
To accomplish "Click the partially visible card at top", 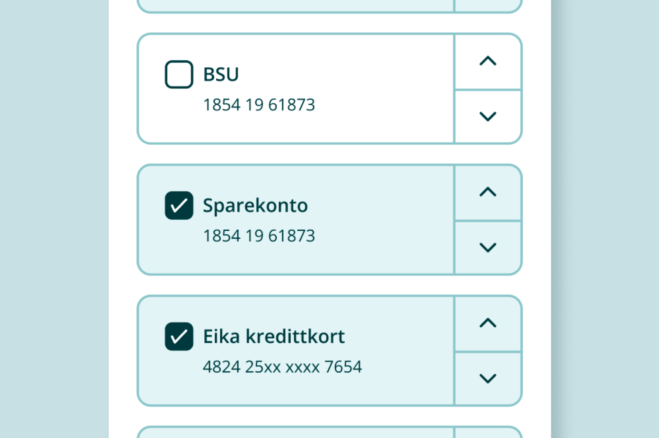I will (x=329, y=5).
